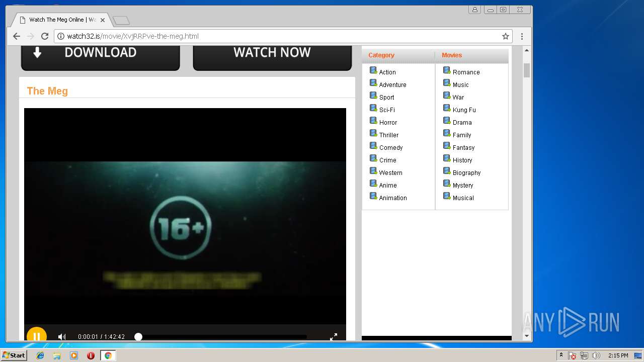Click the Chrome taskbar icon
The height and width of the screenshot is (362, 644).
(108, 355)
